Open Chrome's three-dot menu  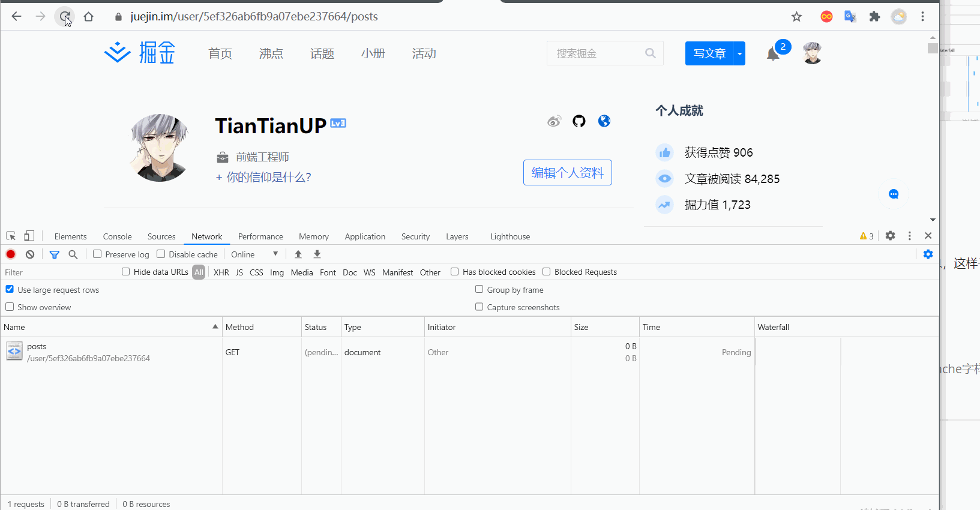(922, 17)
